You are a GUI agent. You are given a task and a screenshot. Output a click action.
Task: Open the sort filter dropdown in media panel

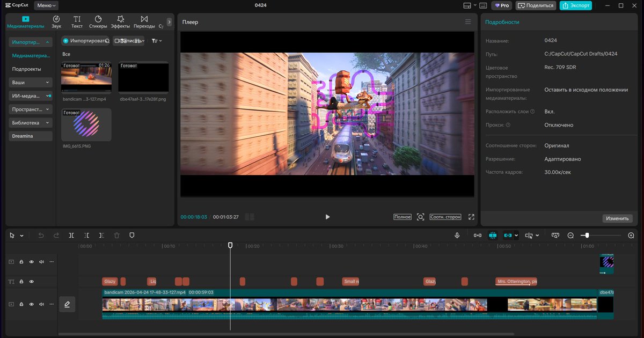pyautogui.click(x=156, y=41)
